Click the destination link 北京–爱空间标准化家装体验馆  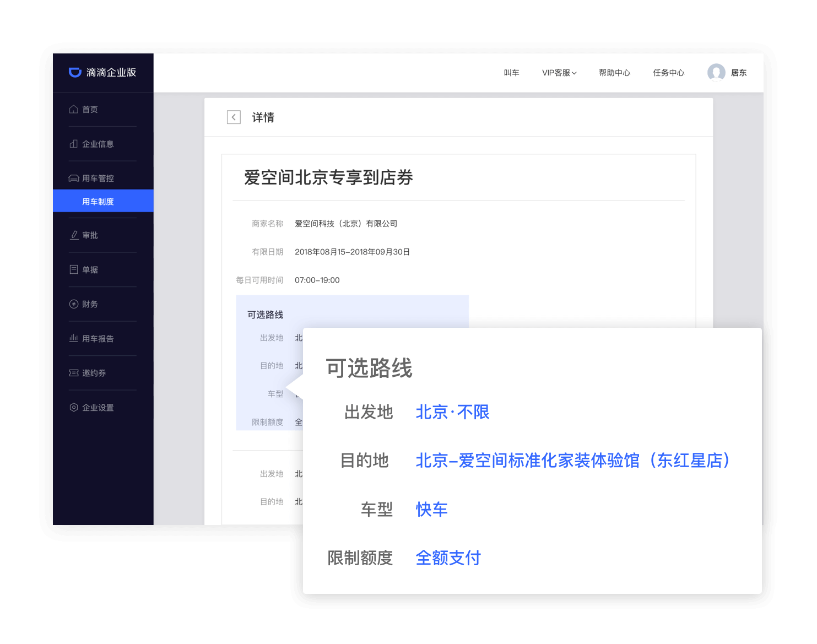pos(572,461)
